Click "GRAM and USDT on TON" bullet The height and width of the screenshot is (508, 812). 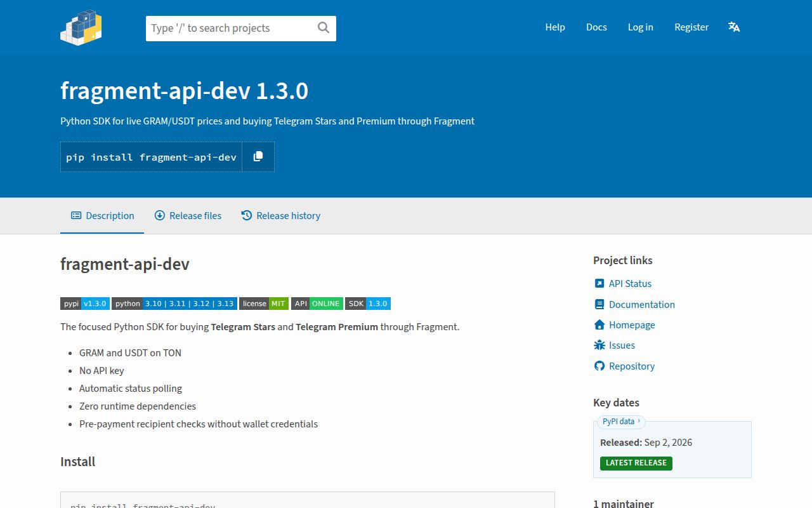coord(130,352)
